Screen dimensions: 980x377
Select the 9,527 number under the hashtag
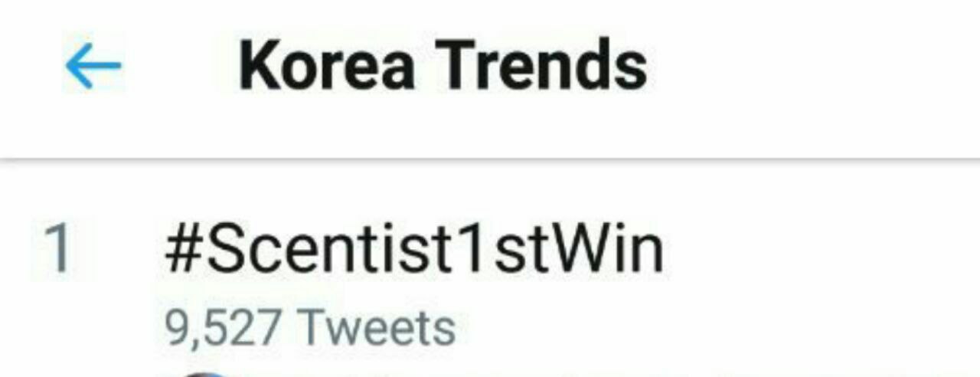(223, 328)
